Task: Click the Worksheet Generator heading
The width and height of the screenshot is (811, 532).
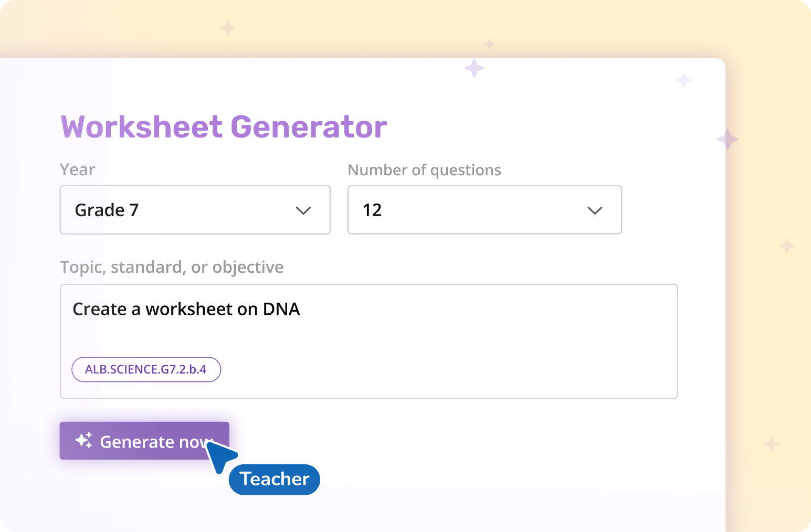Action: (223, 126)
